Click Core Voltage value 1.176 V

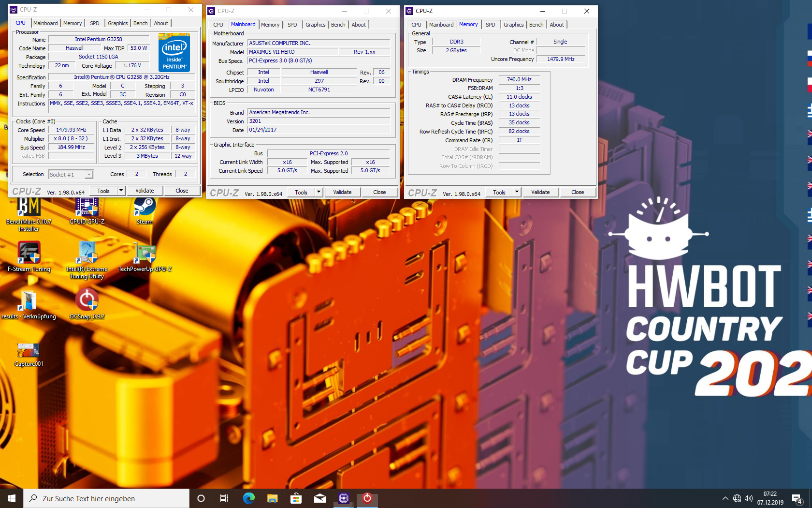click(132, 65)
